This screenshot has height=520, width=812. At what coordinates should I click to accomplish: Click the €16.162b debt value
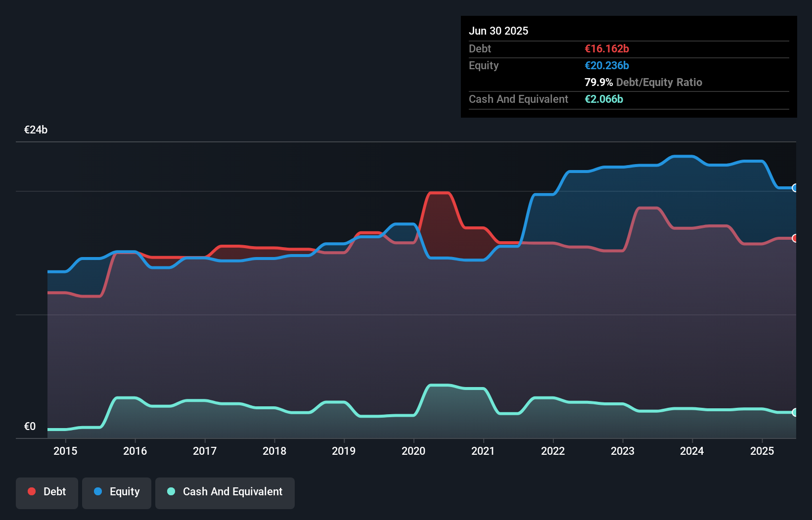(607, 48)
